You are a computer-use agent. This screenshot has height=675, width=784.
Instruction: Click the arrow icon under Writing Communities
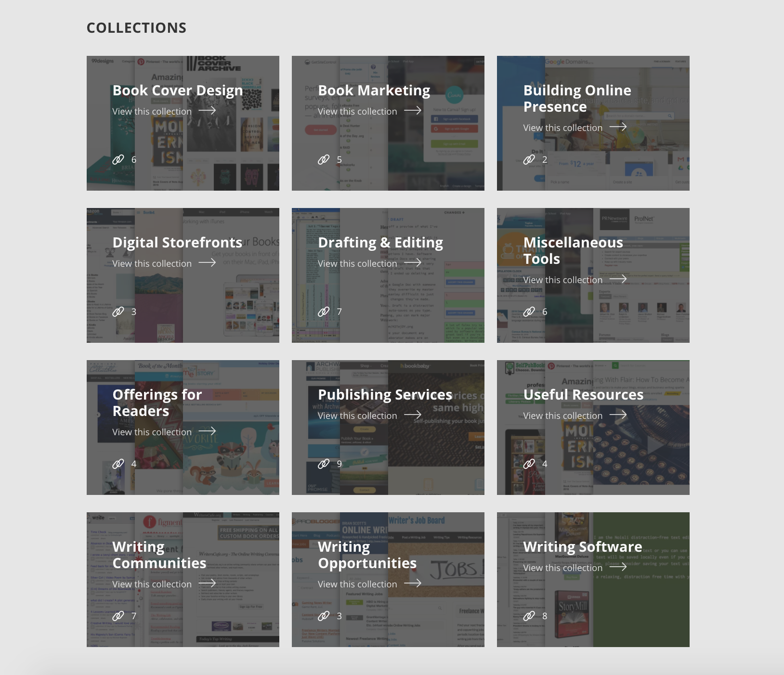[x=208, y=583]
